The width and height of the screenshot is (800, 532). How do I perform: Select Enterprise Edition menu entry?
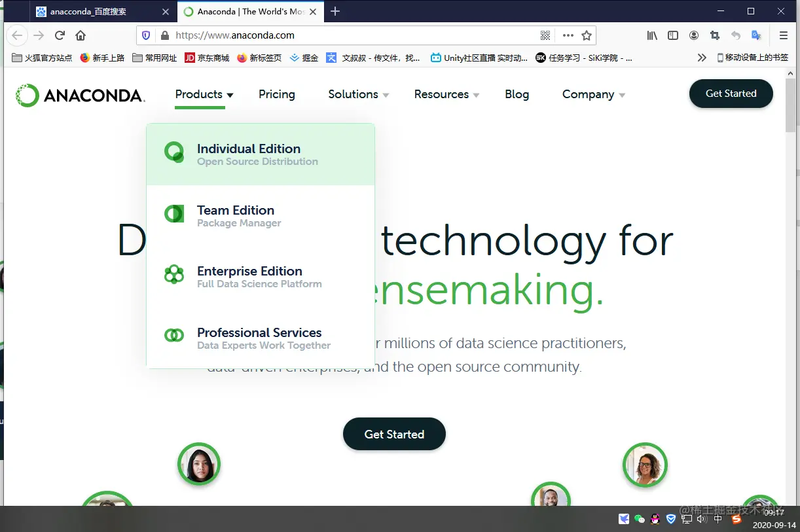pyautogui.click(x=261, y=277)
